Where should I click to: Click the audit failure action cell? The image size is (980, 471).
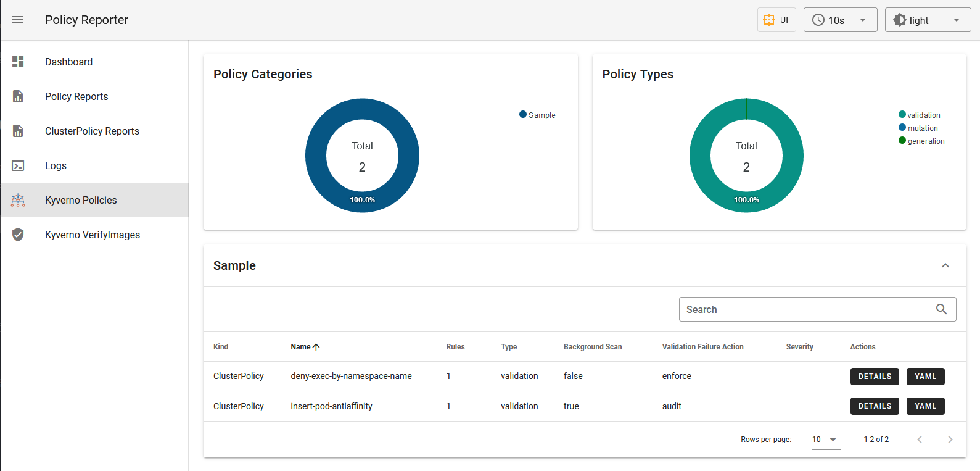tap(672, 406)
